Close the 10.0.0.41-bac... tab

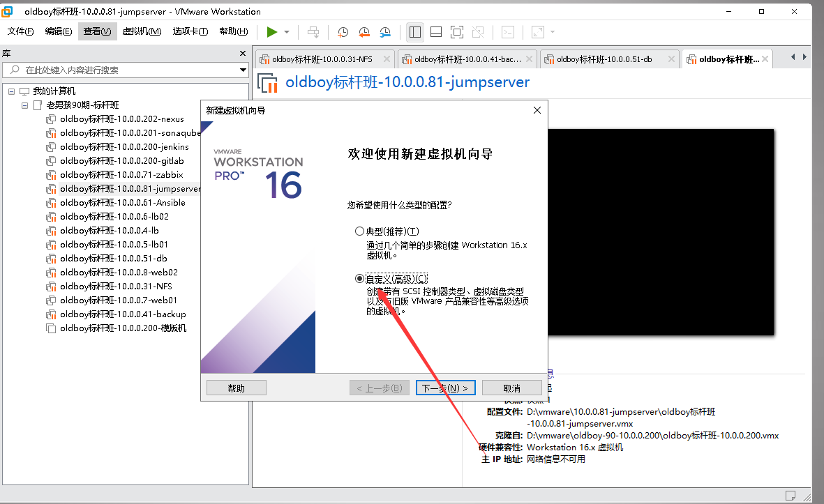(x=529, y=59)
